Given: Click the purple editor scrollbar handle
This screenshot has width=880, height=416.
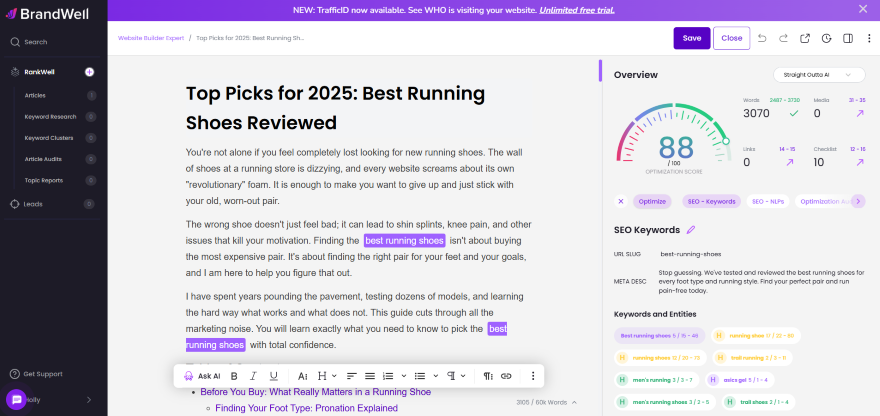Looking at the screenshot, I should (600, 71).
